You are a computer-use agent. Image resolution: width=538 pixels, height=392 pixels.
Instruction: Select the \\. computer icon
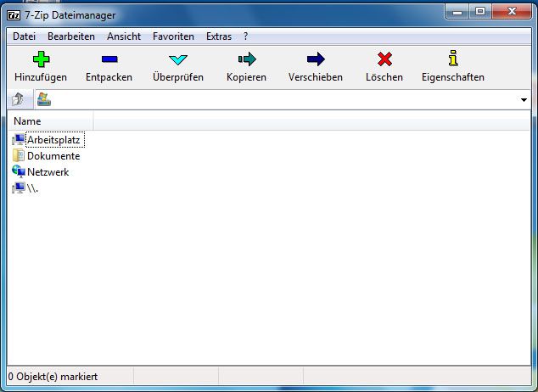point(19,188)
